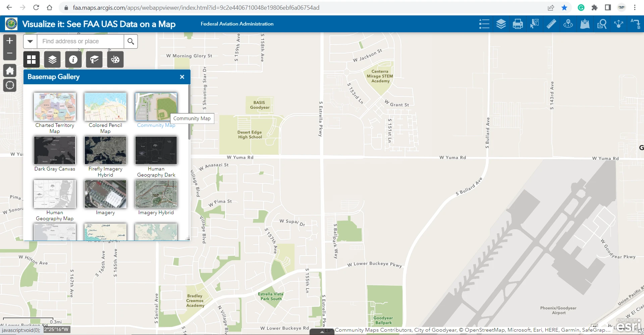
Task: Toggle the browser side panel
Action: (608, 7)
